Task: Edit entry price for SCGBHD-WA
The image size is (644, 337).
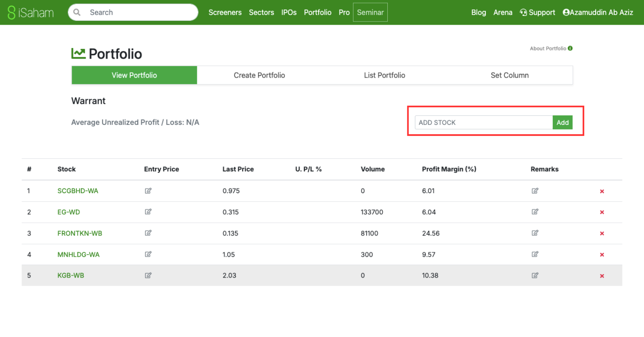Action: pos(148,191)
